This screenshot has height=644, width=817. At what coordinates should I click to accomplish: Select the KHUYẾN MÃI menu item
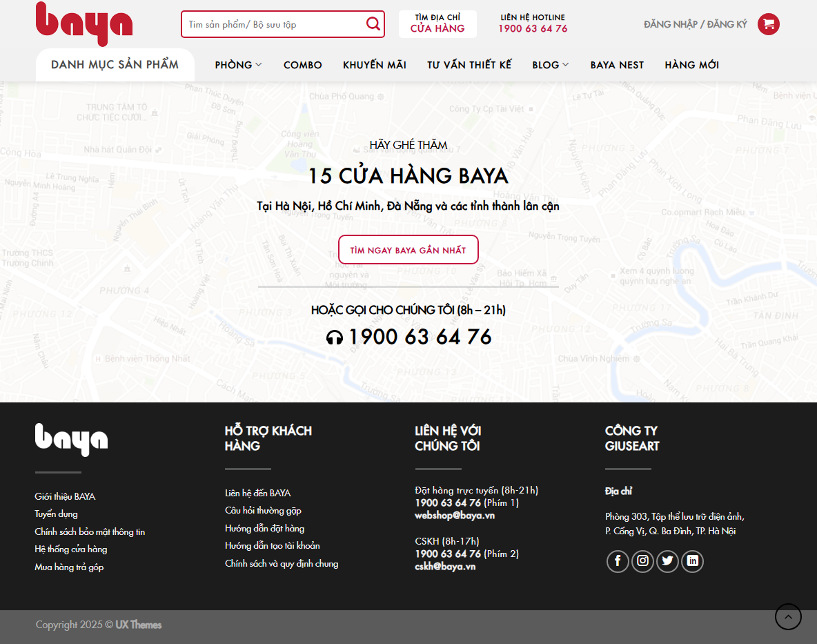374,65
